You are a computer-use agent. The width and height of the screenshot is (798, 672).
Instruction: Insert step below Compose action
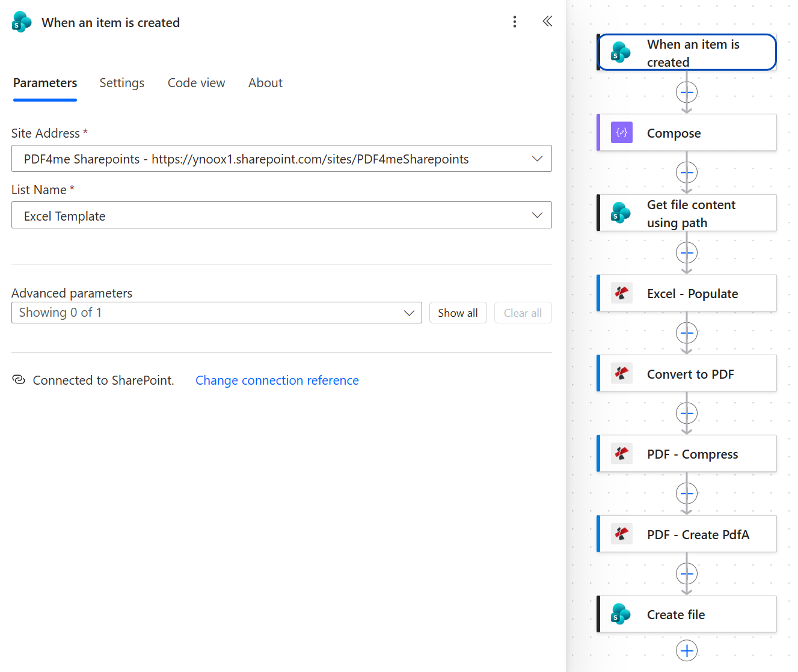[687, 173]
